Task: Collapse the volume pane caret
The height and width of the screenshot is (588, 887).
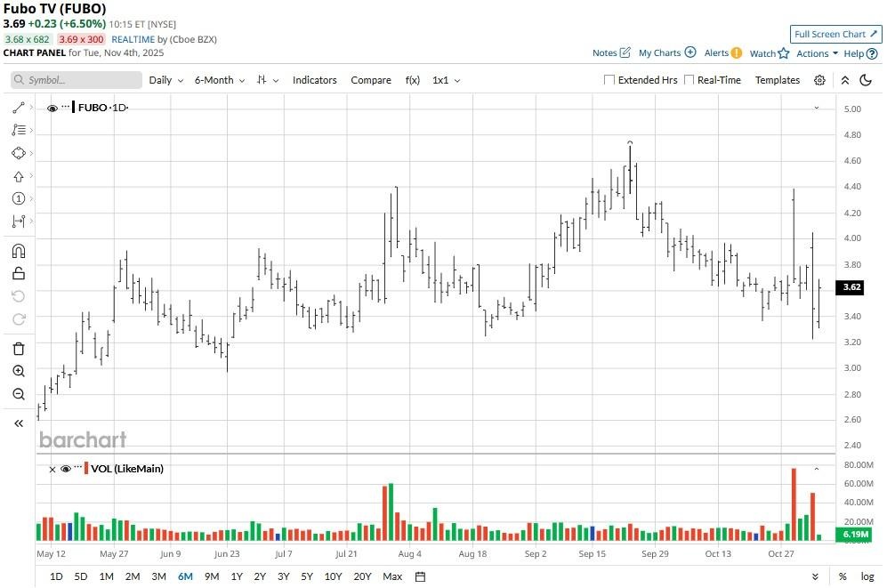Action: (x=817, y=469)
